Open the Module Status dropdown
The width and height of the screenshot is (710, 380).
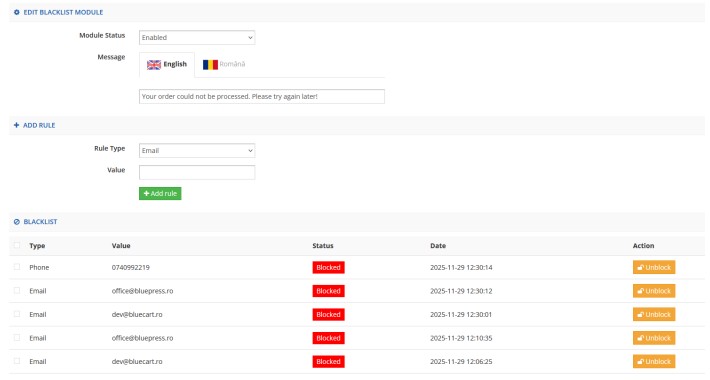click(x=197, y=38)
